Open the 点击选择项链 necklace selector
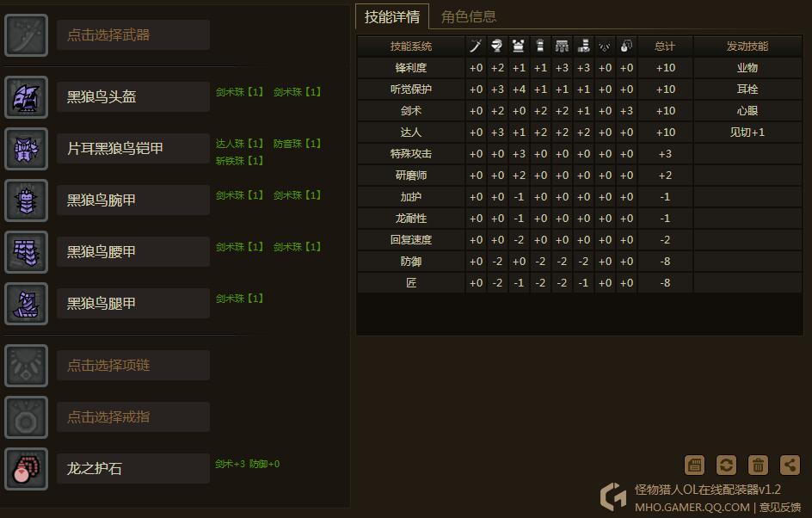The height and width of the screenshot is (518, 812). 132,366
